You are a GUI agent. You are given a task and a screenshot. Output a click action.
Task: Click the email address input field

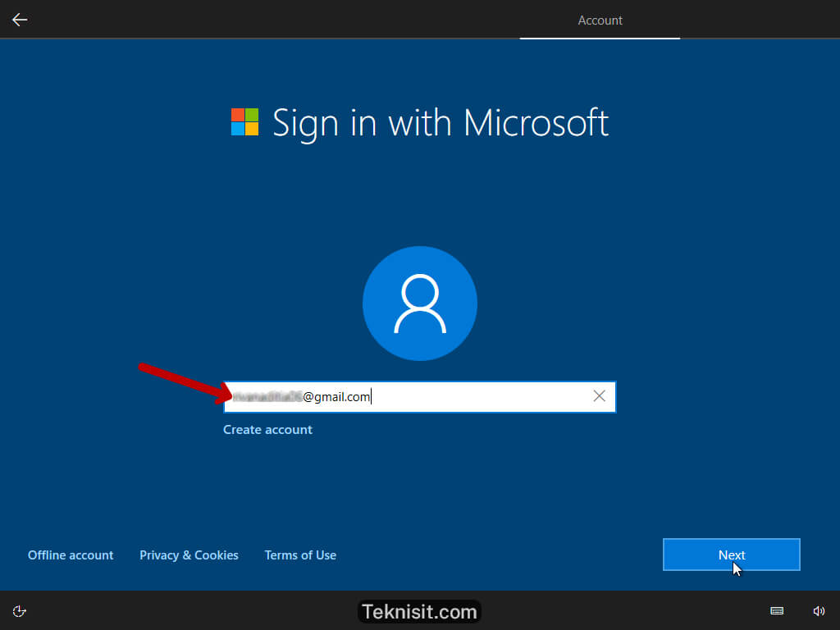pos(419,397)
